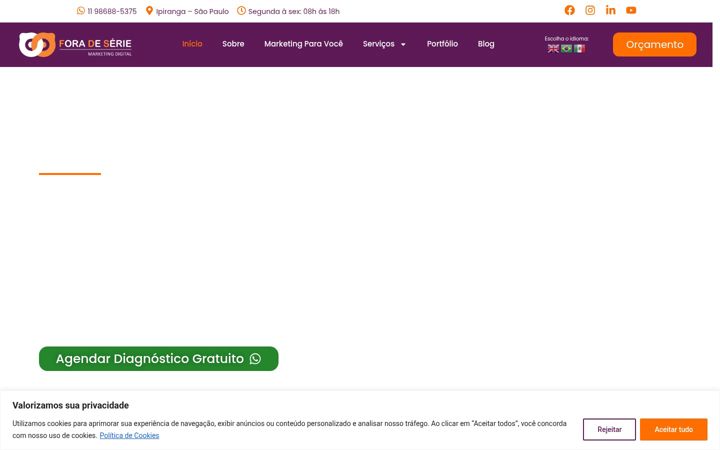
Task: Select the UK flag for English
Action: click(x=553, y=49)
